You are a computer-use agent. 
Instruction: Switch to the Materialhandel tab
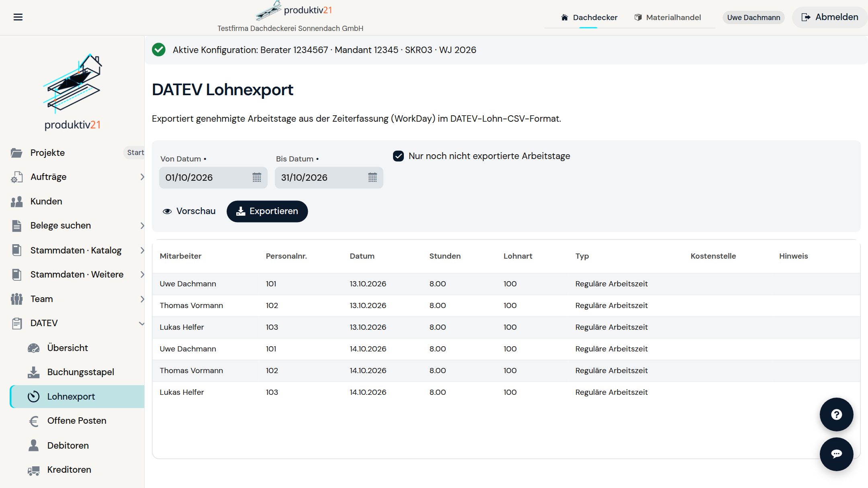[x=668, y=17]
